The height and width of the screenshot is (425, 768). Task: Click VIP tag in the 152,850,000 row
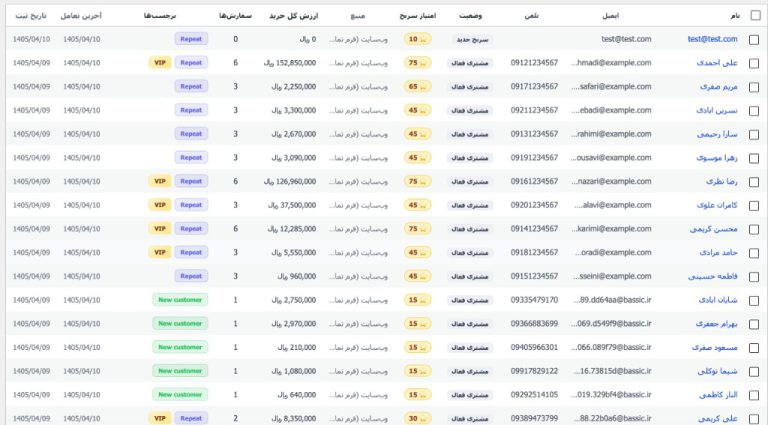[x=160, y=63]
